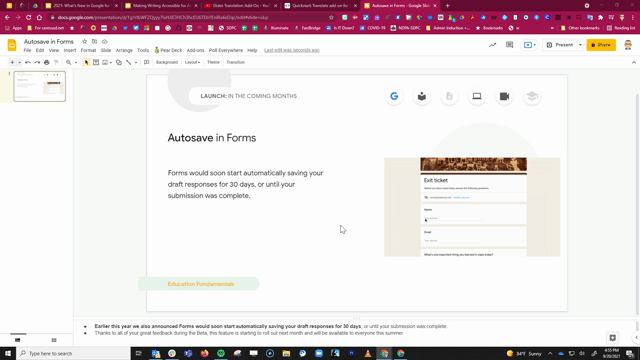Click the Present button
Image resolution: width=640 pixels, height=360 pixels.
(560, 45)
